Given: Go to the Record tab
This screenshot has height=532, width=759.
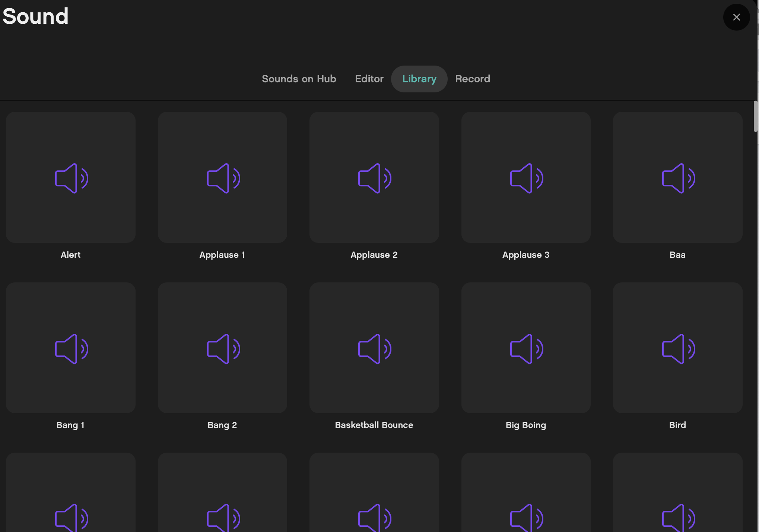Looking at the screenshot, I should coord(472,79).
